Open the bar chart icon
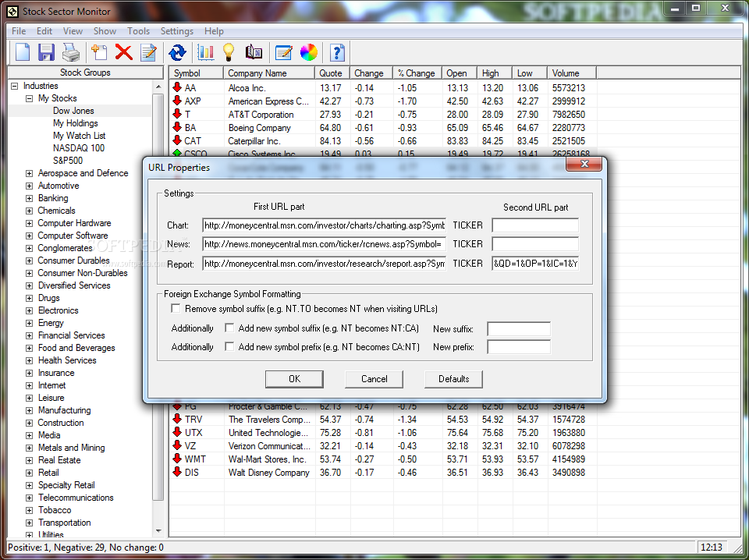This screenshot has width=749, height=560. coord(205,51)
